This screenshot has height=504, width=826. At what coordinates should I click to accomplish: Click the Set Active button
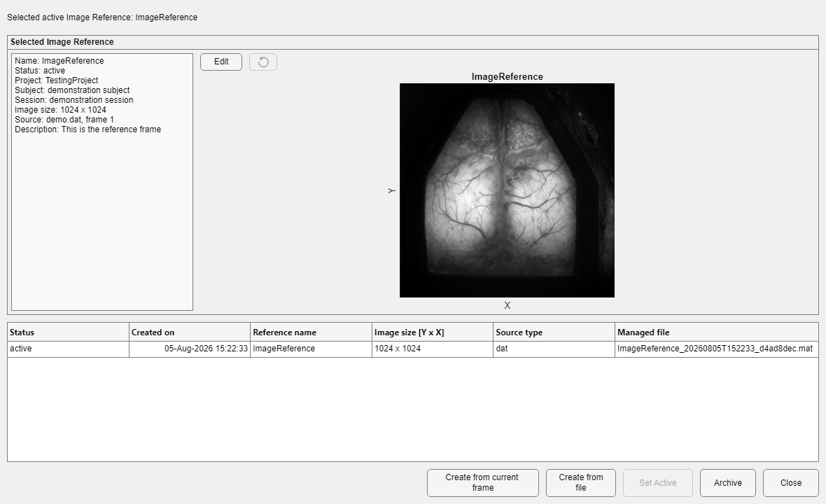point(657,482)
